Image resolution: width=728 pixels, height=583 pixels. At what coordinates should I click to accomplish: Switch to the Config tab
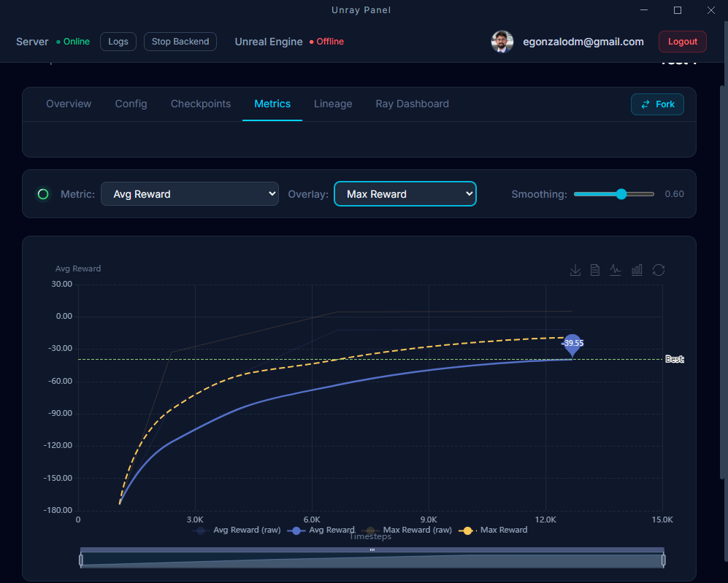pyautogui.click(x=131, y=104)
